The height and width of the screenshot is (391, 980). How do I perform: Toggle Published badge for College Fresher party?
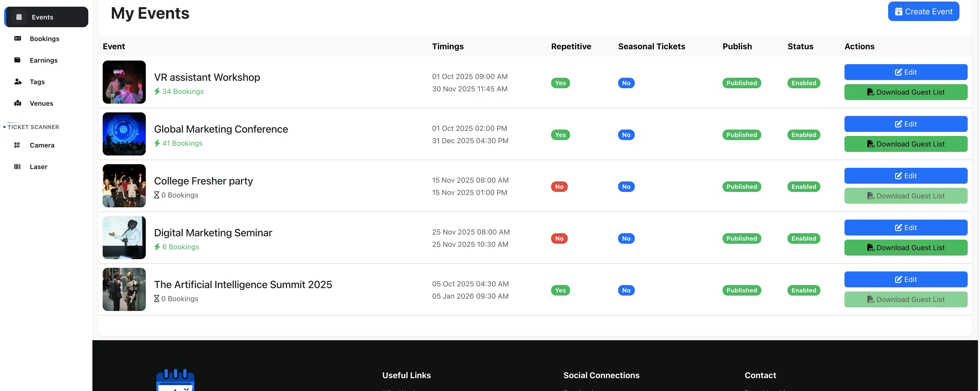pos(741,186)
